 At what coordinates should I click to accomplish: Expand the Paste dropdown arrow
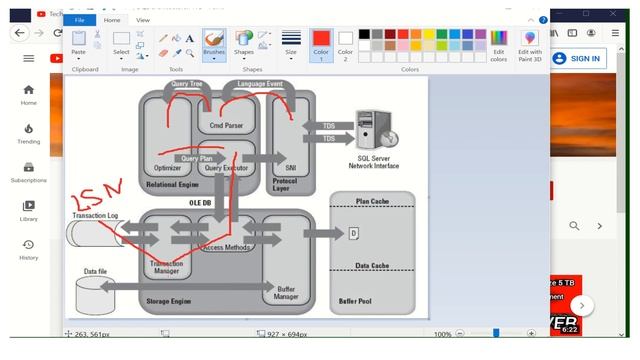tap(79, 59)
